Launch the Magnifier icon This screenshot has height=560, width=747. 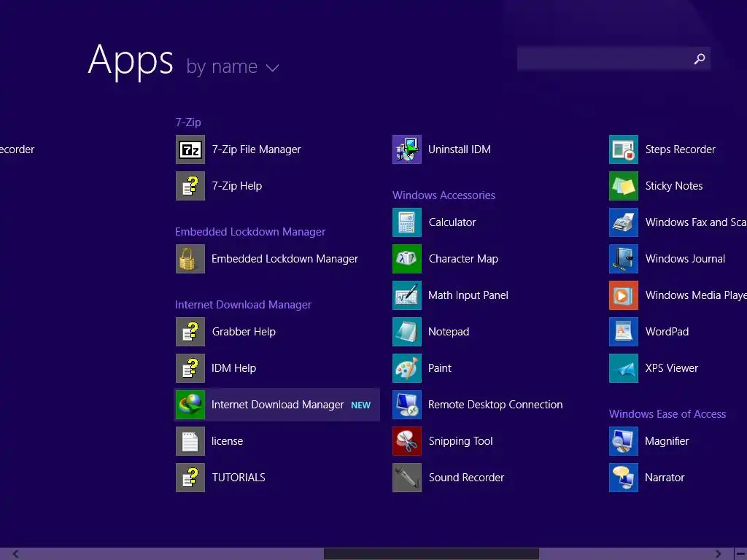(624, 441)
